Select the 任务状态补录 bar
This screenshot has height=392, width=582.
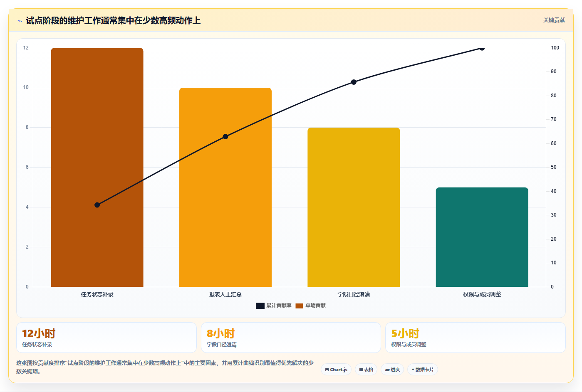click(x=97, y=167)
